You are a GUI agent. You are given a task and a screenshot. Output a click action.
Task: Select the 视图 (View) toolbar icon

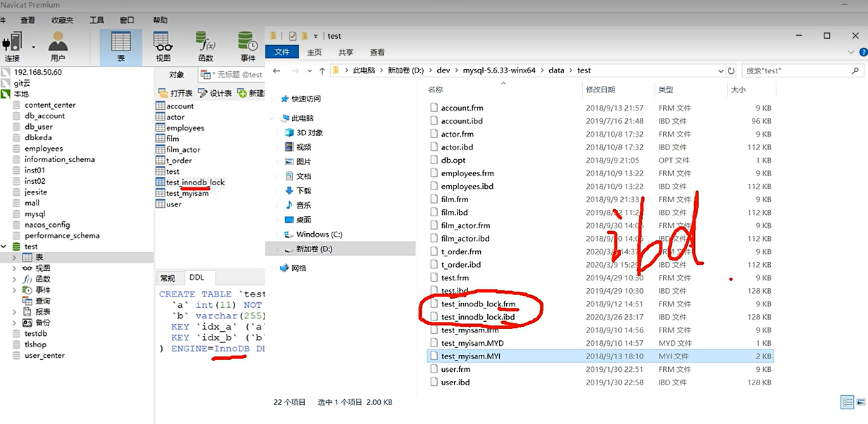click(163, 46)
